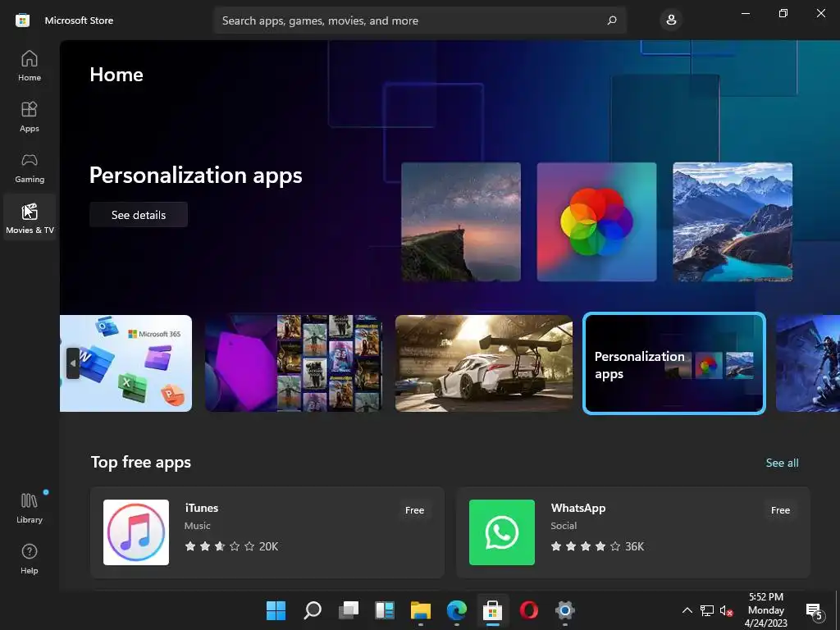Open Task View on taskbar

pos(349,610)
